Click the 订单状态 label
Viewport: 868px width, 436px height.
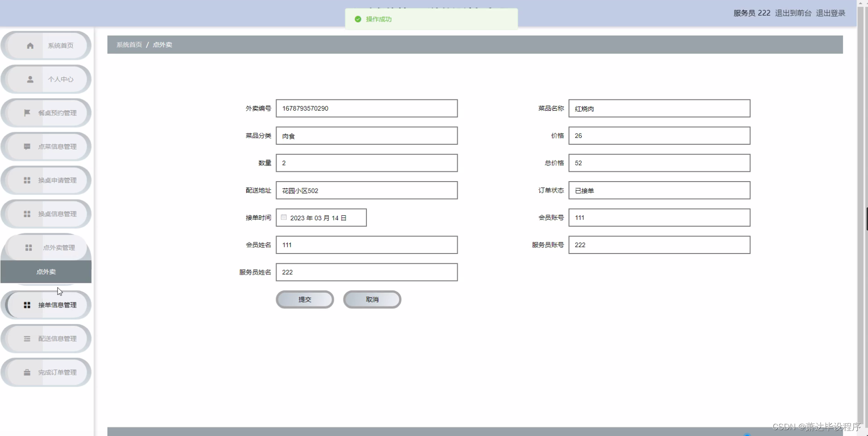point(551,190)
